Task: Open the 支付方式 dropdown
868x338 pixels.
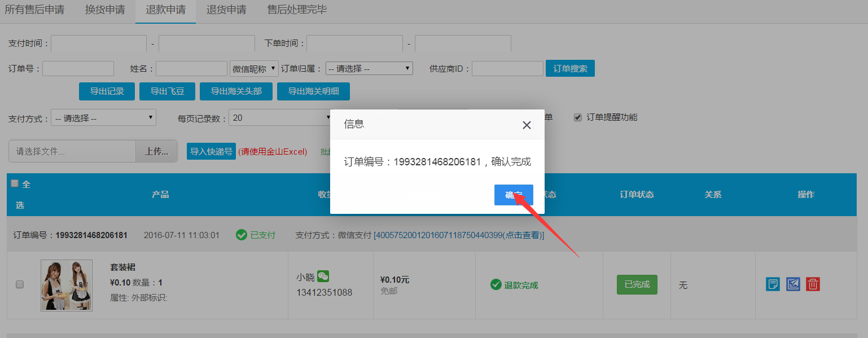Action: 103,118
